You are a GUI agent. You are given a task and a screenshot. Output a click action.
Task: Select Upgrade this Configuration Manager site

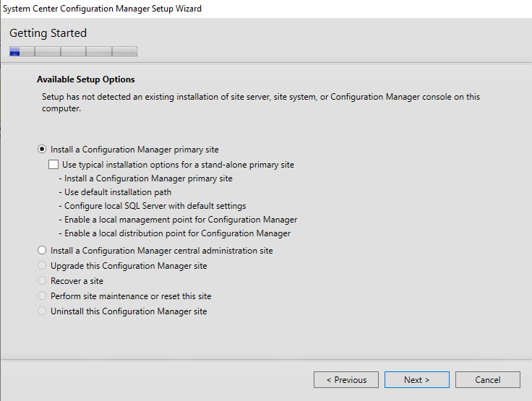[42, 265]
